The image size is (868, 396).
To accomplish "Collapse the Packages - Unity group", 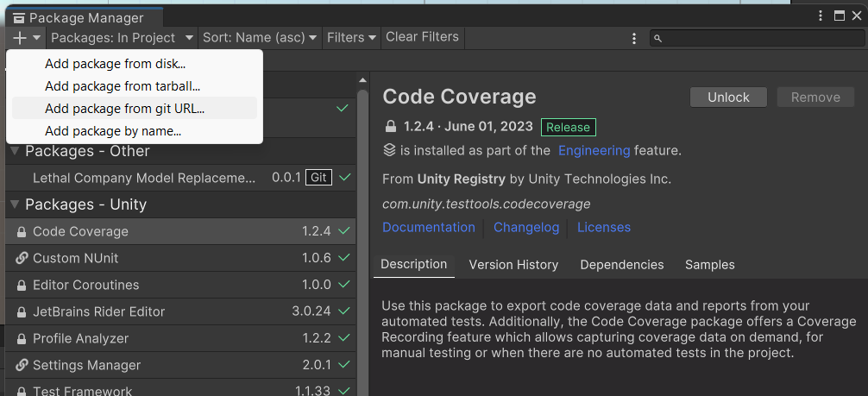I will 15,205.
